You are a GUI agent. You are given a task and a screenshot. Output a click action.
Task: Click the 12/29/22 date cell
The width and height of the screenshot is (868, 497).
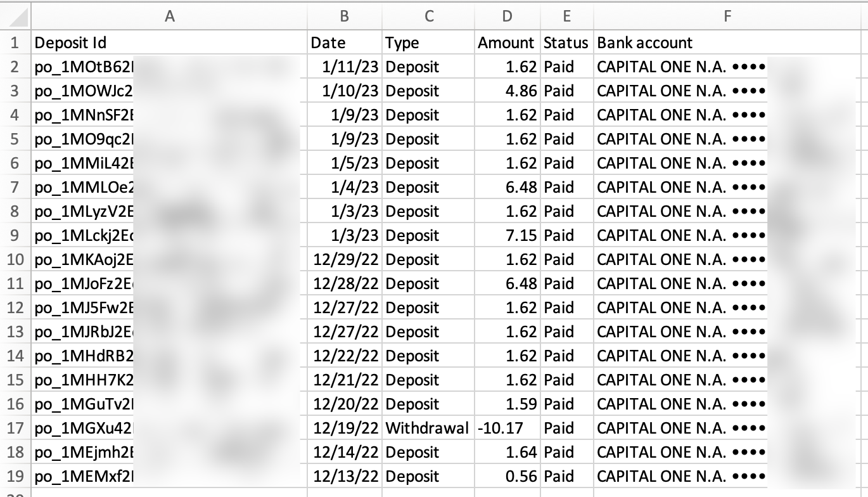pyautogui.click(x=346, y=260)
